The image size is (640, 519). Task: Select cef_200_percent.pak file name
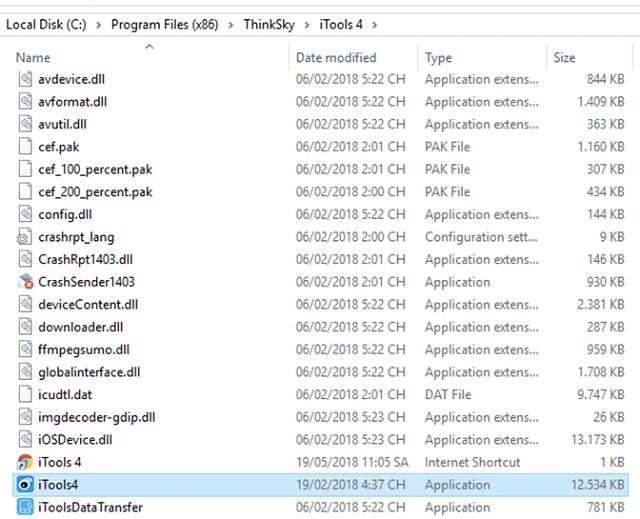(95, 192)
